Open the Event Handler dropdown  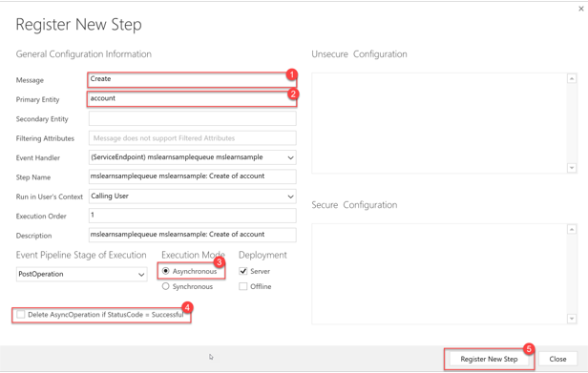[193, 157]
